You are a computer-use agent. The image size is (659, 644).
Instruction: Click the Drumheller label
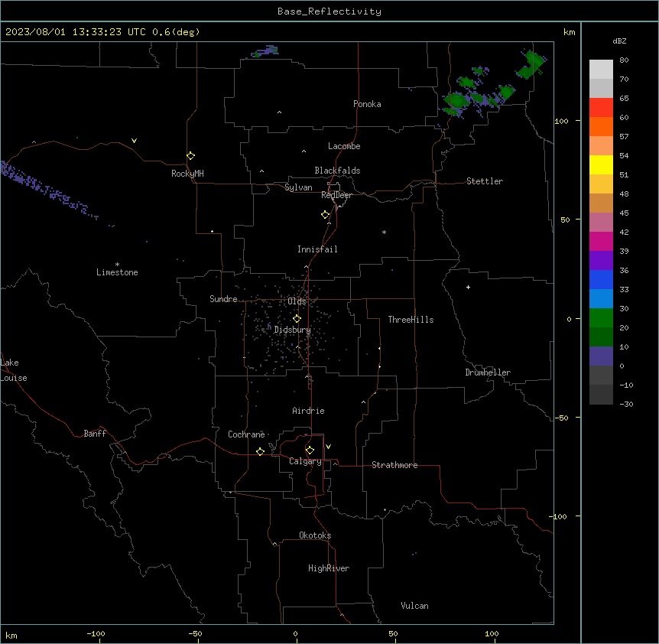tap(488, 372)
